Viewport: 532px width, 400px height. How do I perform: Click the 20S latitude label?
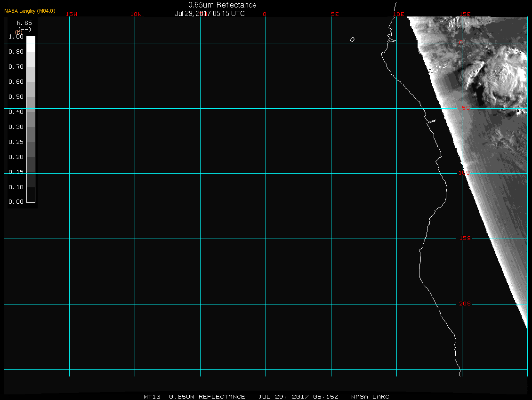coord(465,304)
